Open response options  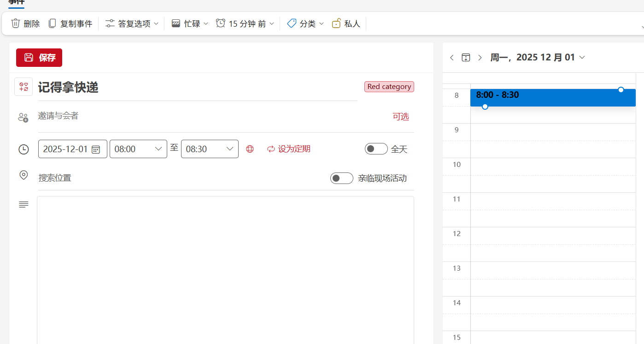(132, 24)
